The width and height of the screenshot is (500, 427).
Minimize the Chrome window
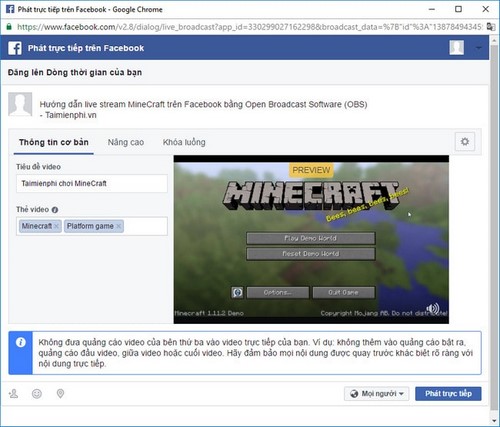coord(432,9)
